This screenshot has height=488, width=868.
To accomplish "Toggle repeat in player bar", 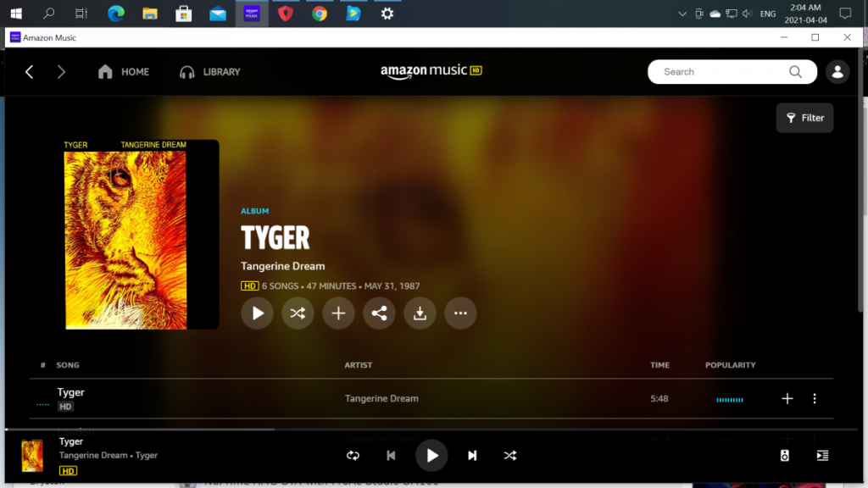I will pos(353,455).
